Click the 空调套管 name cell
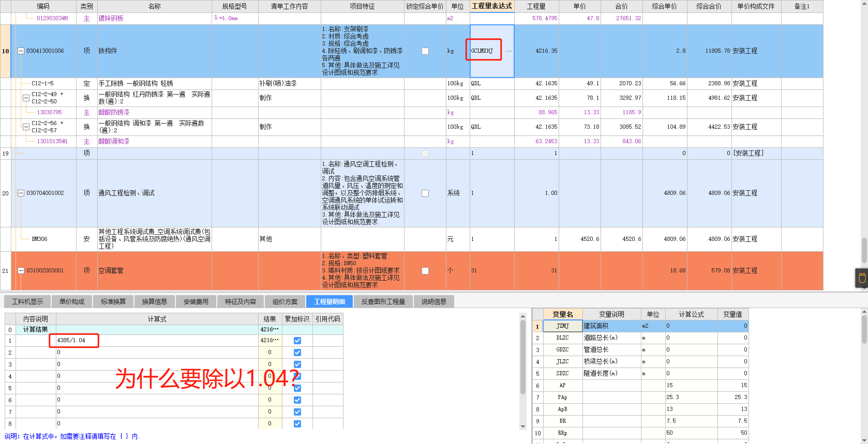This screenshot has width=868, height=444. point(154,271)
